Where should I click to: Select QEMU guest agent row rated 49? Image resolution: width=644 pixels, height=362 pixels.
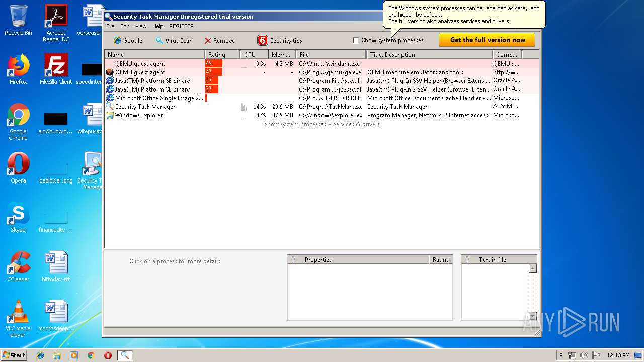(x=322, y=64)
